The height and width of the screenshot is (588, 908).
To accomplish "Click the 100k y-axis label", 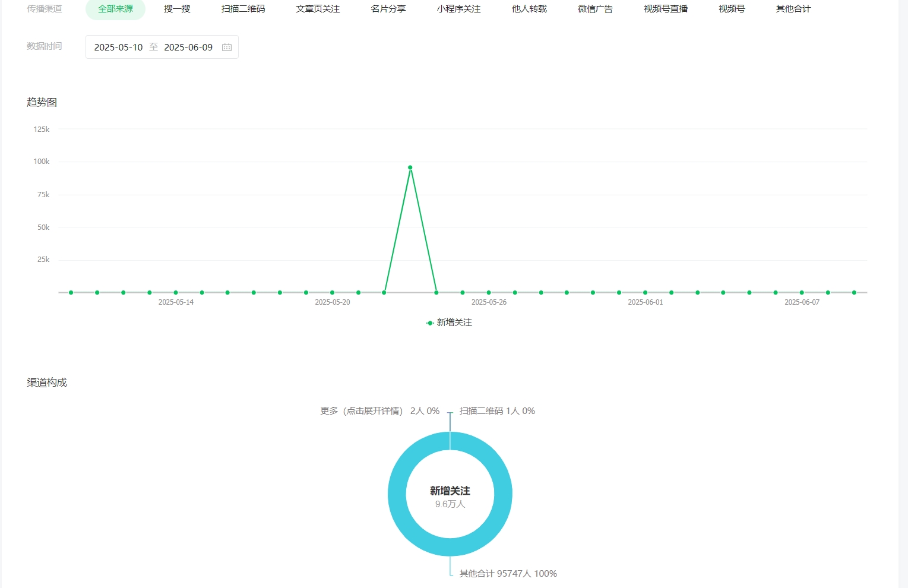I will point(42,162).
